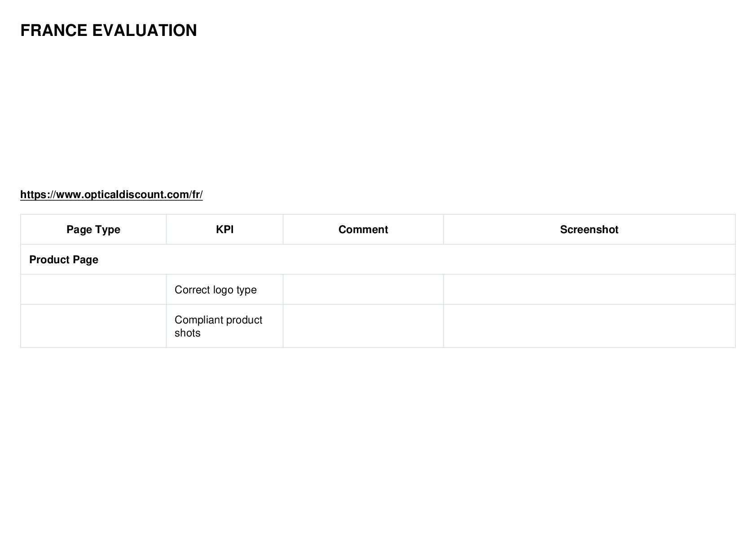756x535 pixels.
Task: Click the word FRANCE in the title
Action: (54, 31)
